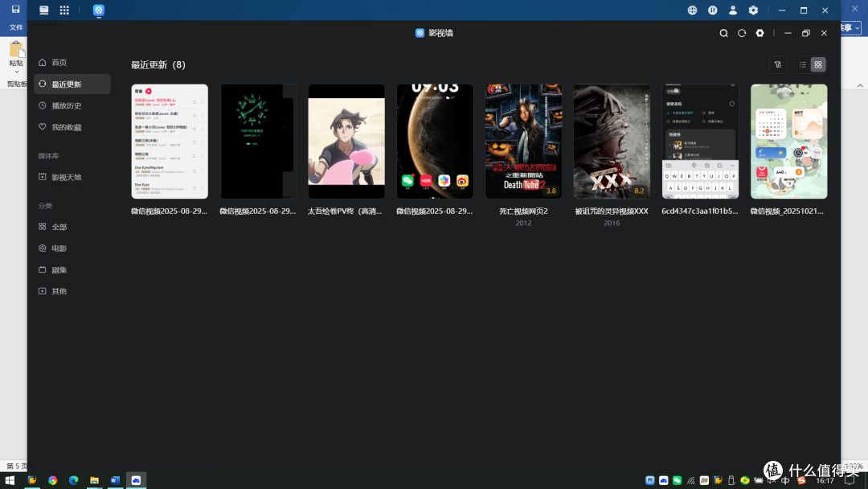The width and height of the screenshot is (868, 489).
Task: Click the blue 影视墙 app icon in the top bar
Action: (x=99, y=10)
